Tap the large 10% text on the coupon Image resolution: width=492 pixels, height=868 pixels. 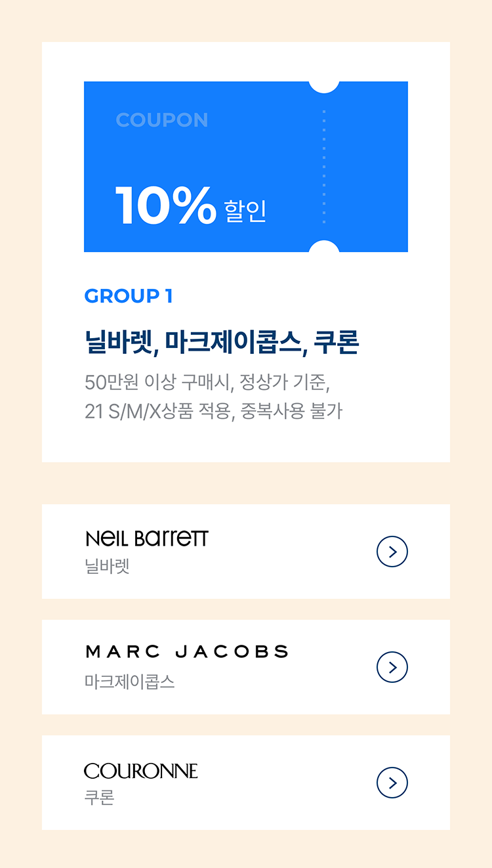tap(165, 206)
